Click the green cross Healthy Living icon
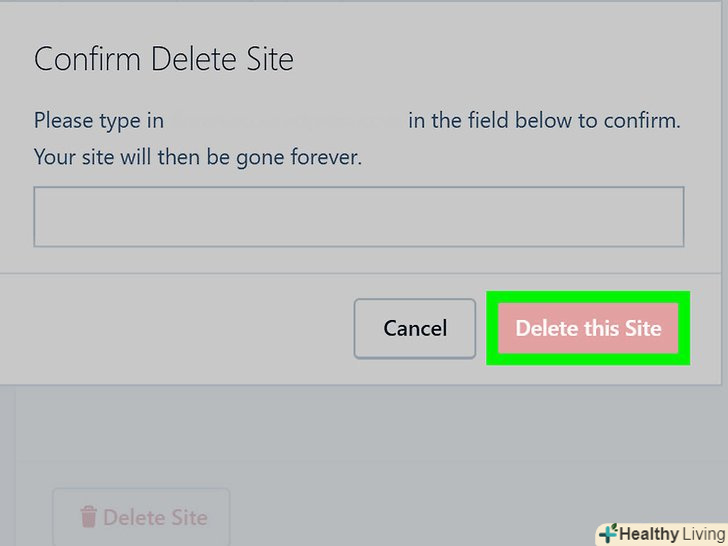The width and height of the screenshot is (728, 546). click(x=608, y=534)
